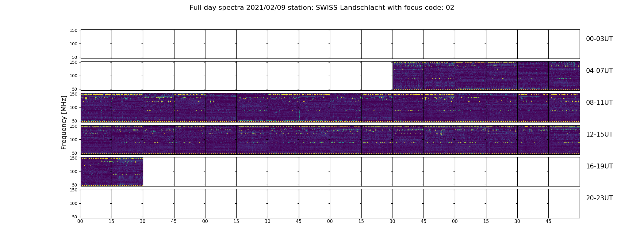Click the spectrogram data in the 08-11UT row
The height and width of the screenshot is (245, 644).
(x=330, y=108)
